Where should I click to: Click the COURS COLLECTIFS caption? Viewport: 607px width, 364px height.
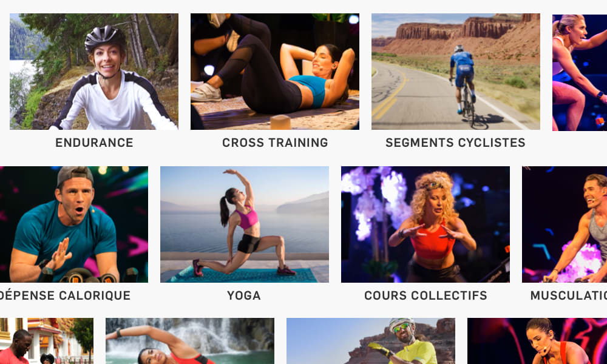426,295
